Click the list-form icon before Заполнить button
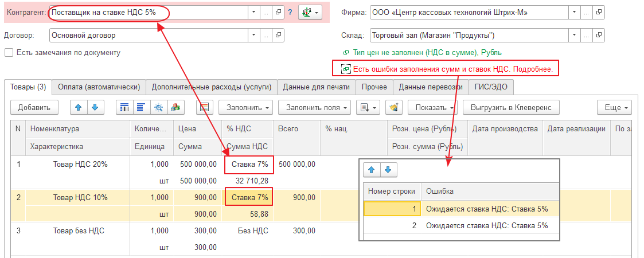This screenshot has width=644, height=258. [x=205, y=107]
